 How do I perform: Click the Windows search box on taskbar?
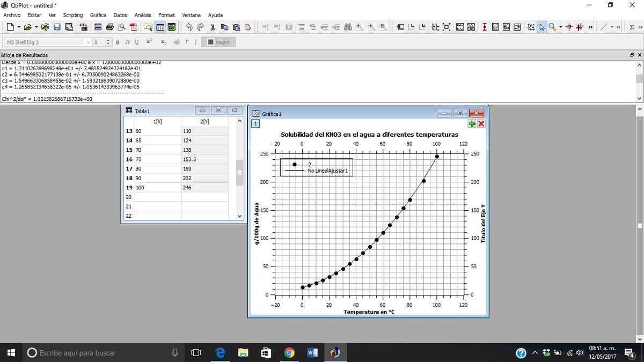coord(104,353)
